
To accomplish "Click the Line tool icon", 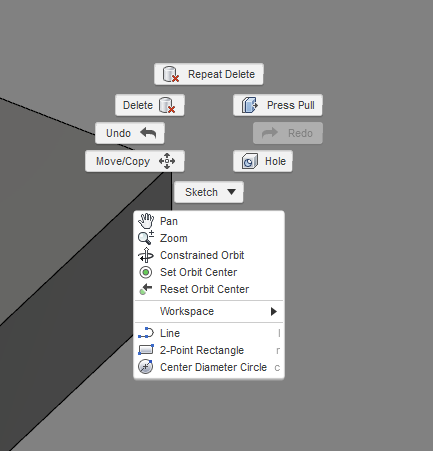I will tap(146, 333).
